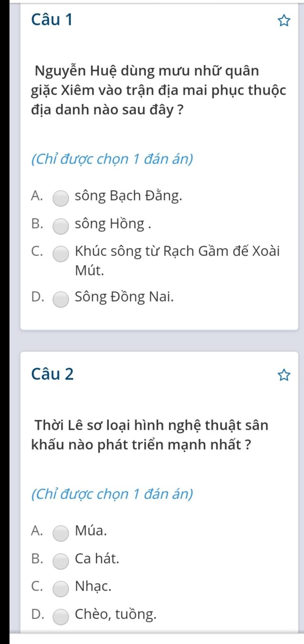Click the 'Câu 1' heading
The image size is (304, 644).
click(52, 20)
